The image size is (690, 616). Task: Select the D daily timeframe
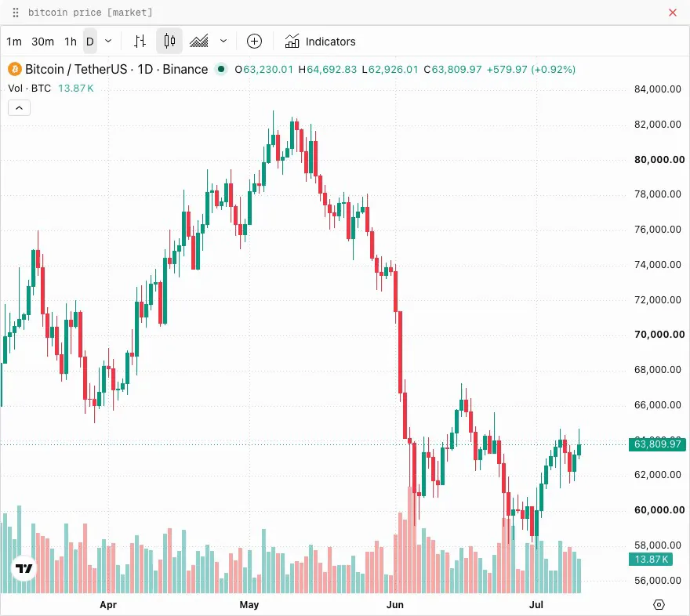click(x=90, y=42)
